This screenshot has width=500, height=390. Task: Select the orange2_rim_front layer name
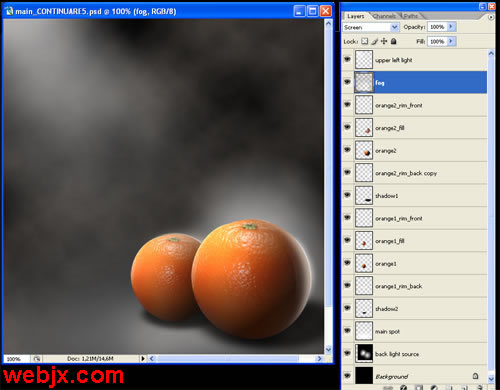coord(399,105)
